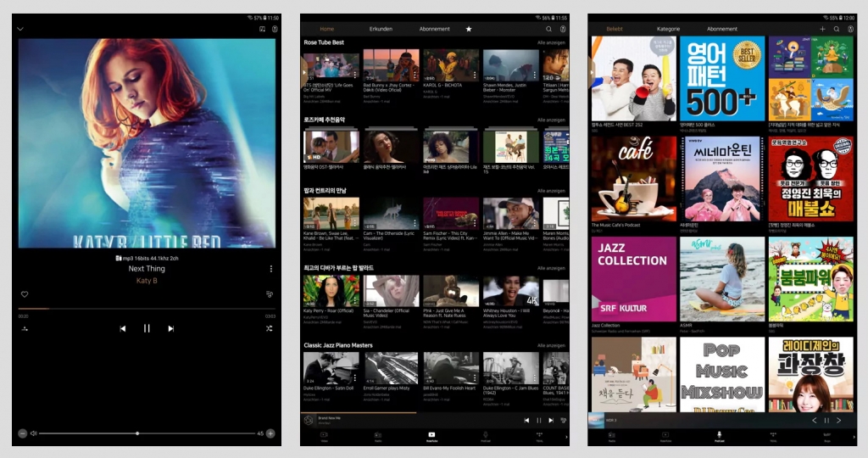Pause playback in Podcast mini player
The image size is (868, 458).
point(826,421)
